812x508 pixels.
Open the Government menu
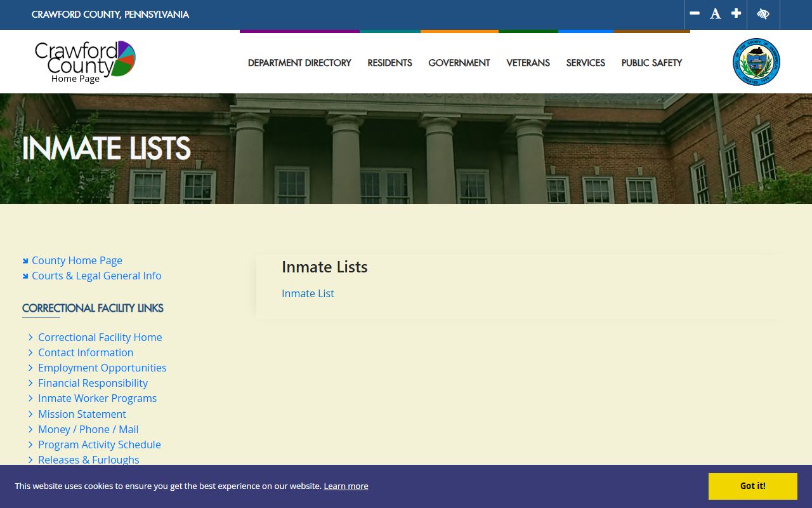pos(459,63)
